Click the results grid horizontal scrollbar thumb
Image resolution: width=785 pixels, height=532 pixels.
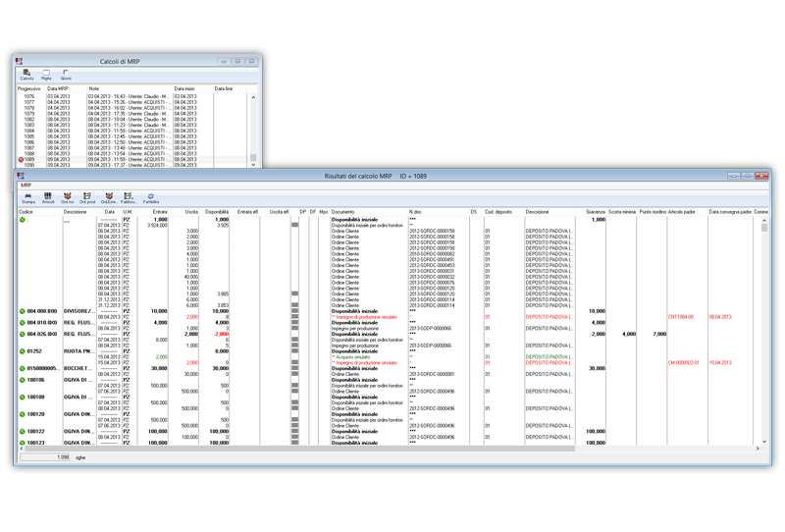300,449
